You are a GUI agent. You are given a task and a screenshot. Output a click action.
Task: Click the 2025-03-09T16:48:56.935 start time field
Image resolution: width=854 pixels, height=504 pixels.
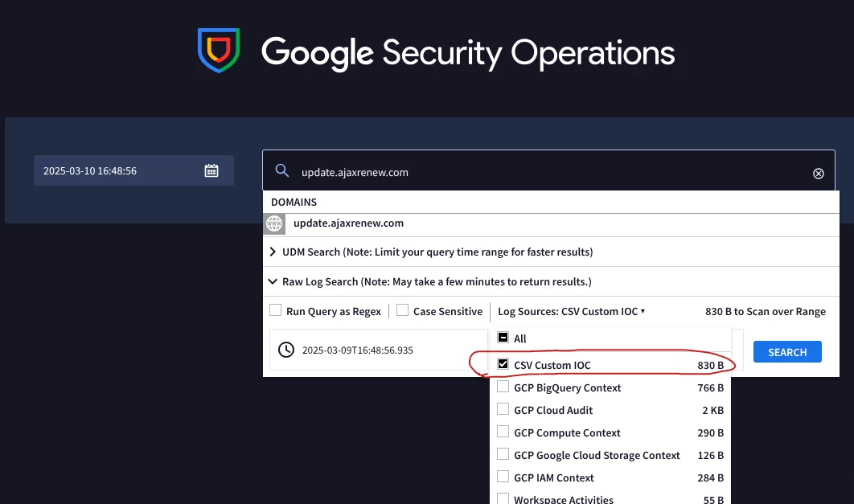coord(379,350)
